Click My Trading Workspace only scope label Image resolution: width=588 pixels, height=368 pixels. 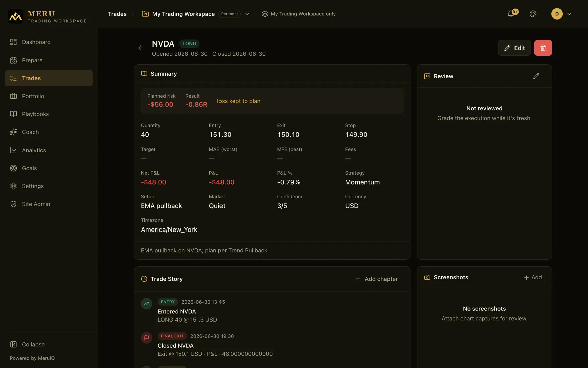pos(303,14)
